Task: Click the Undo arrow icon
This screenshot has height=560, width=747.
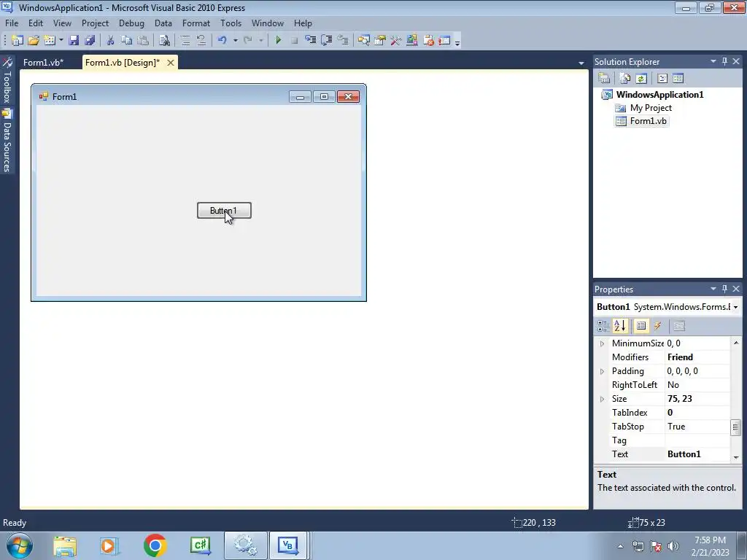Action: click(222, 41)
